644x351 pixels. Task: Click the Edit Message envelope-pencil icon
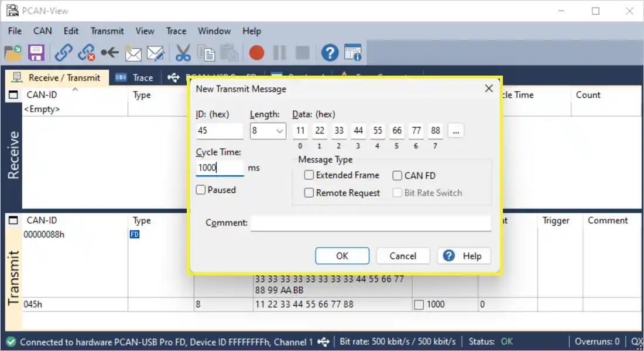coord(156,53)
